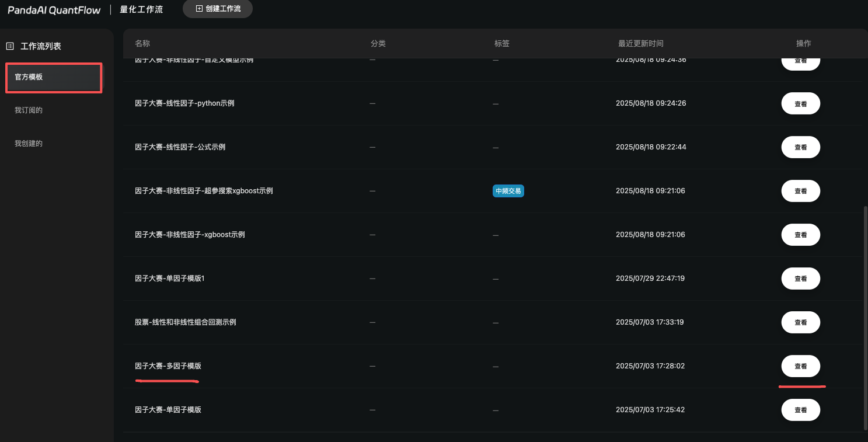Viewport: 868px width, 442px height.
Task: Click the 名称 column header
Action: point(142,44)
